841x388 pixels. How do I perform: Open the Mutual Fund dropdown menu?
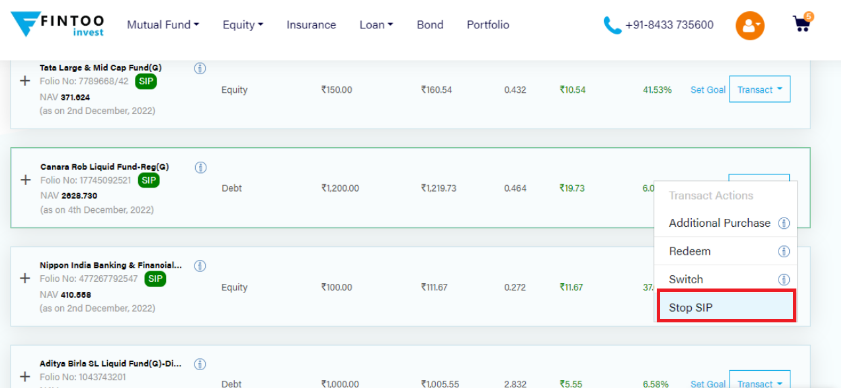[163, 25]
